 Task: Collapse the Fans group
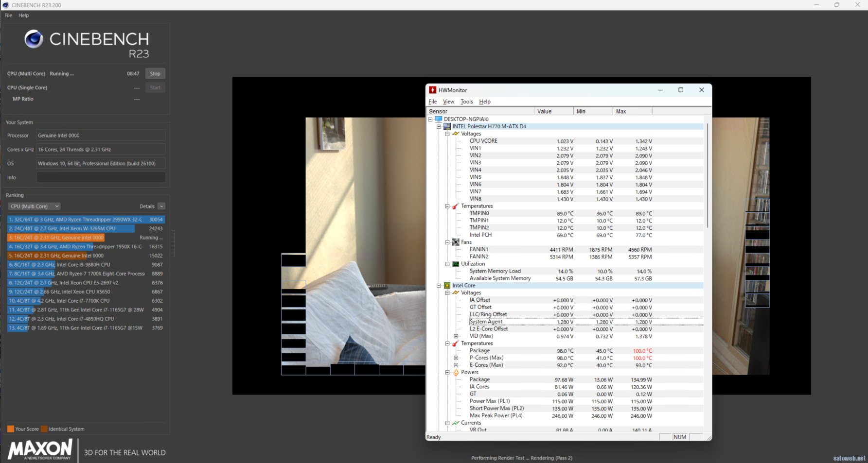point(447,242)
